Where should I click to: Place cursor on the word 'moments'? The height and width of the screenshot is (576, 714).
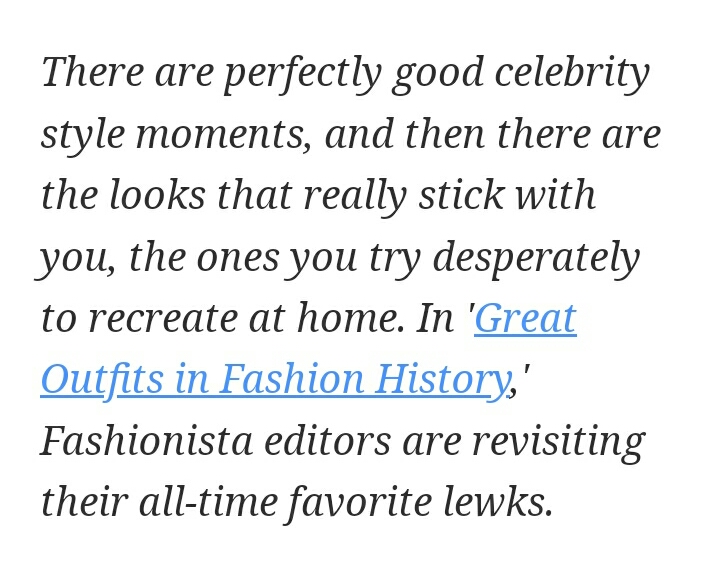222,134
